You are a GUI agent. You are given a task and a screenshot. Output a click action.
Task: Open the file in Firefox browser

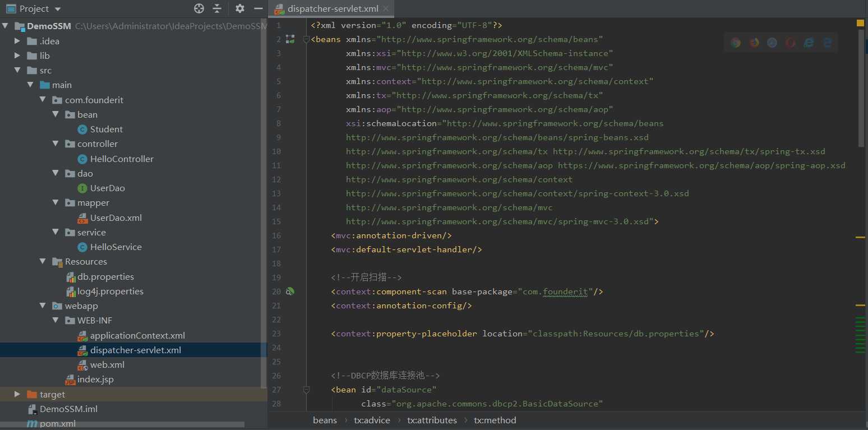coord(754,43)
